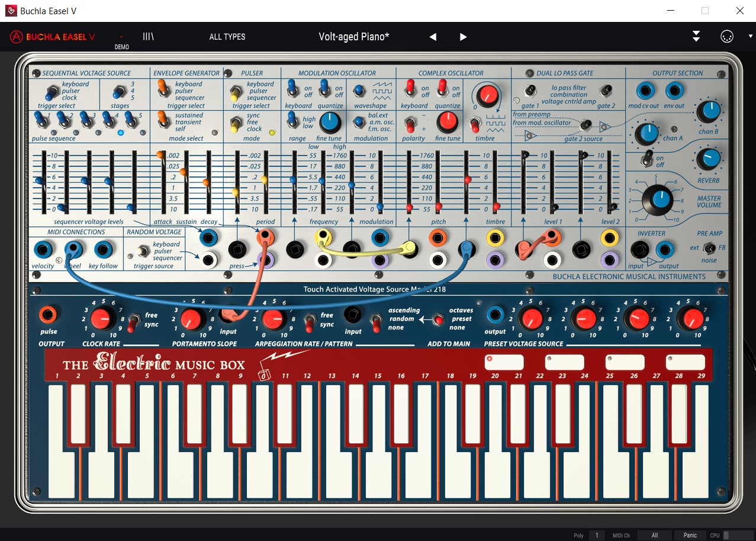This screenshot has height=541, width=756.
Task: Click the envelope attack slider handle
Action: pos(161,155)
